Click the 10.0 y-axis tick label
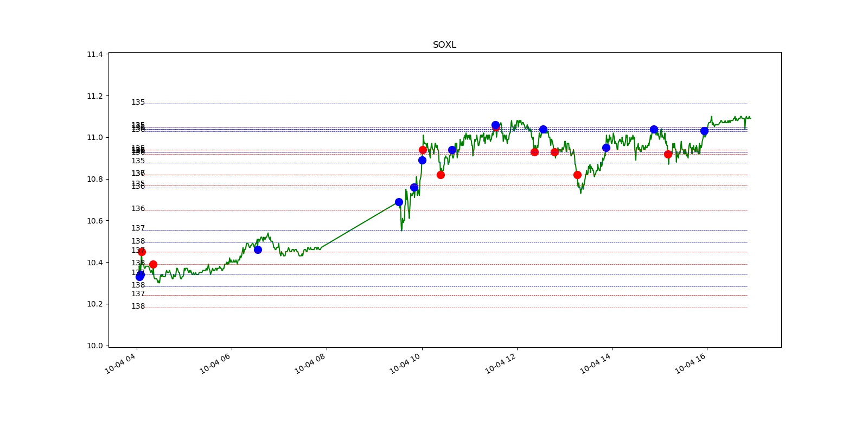The image size is (868, 434). click(94, 346)
